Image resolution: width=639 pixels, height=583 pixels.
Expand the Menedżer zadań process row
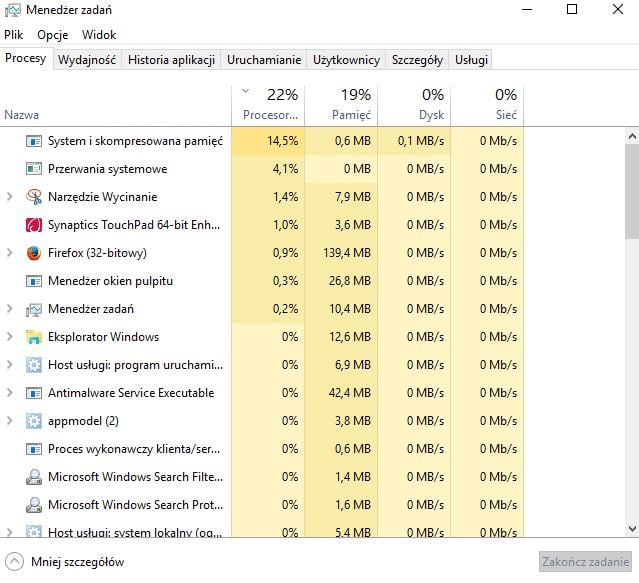click(10, 309)
